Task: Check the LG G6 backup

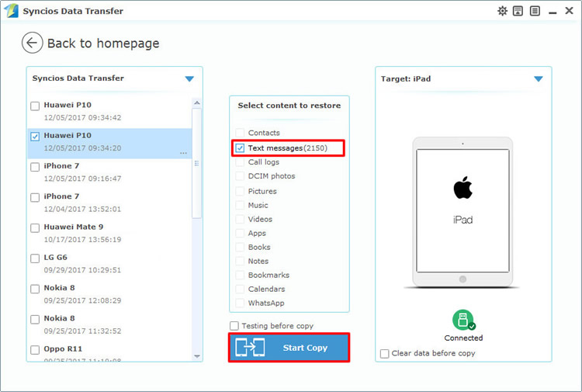Action: click(x=35, y=258)
